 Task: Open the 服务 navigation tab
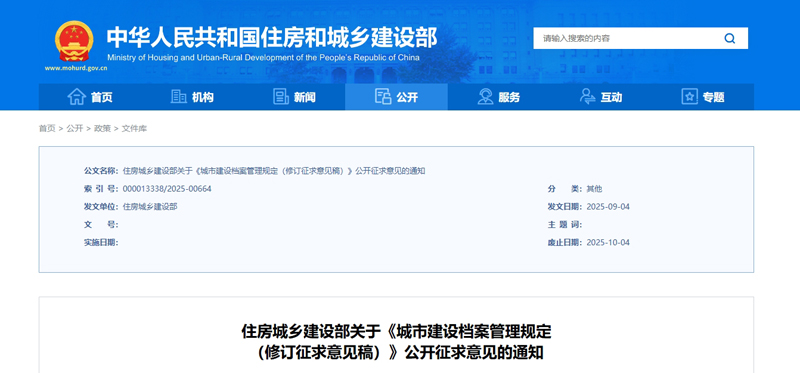[498, 97]
